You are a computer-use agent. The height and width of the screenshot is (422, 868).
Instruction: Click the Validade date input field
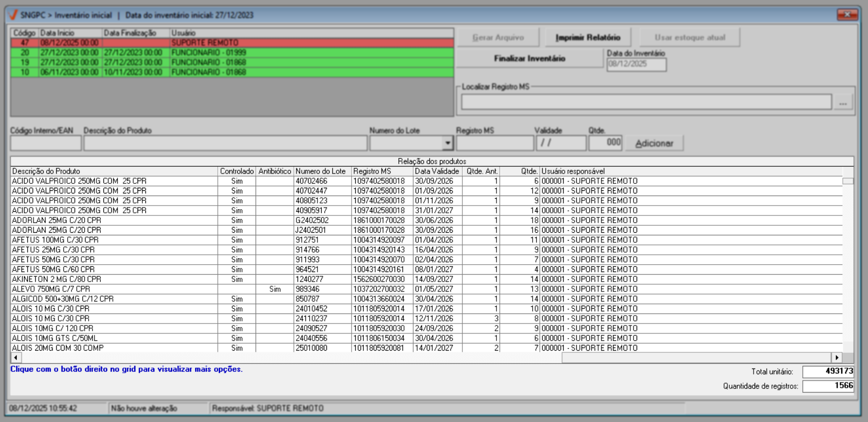561,143
